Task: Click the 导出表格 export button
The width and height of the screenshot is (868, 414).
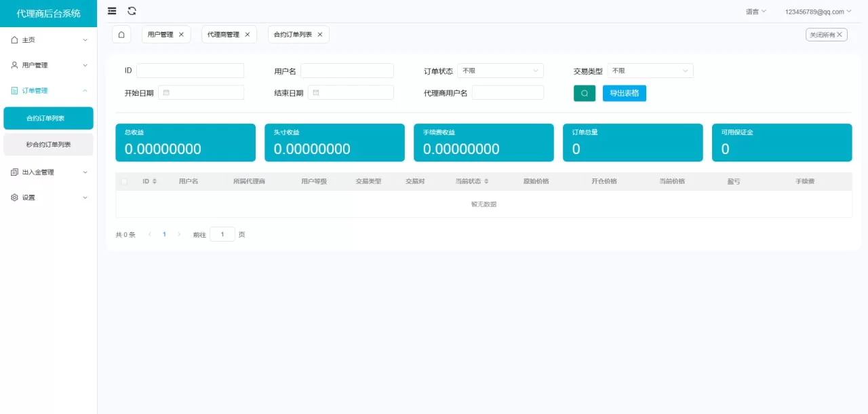Action: [x=624, y=92]
